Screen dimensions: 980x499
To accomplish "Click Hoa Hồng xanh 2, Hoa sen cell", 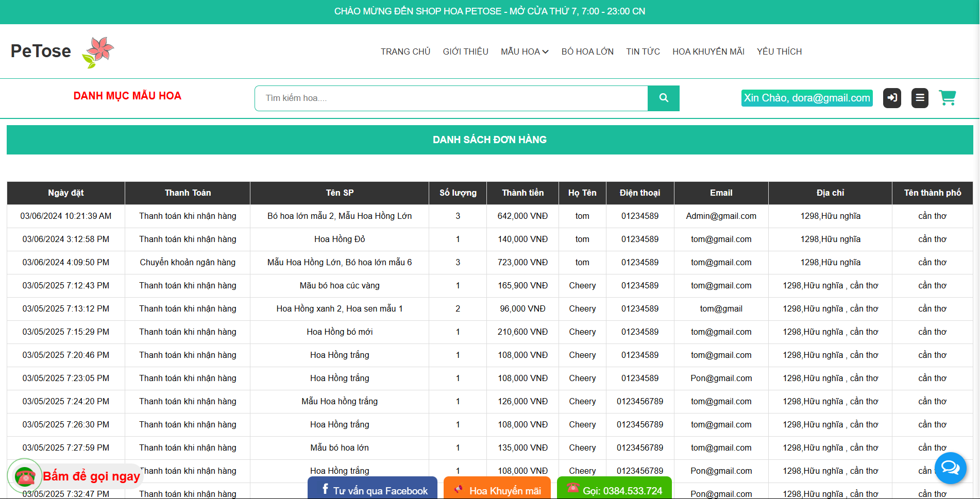I will tap(340, 308).
